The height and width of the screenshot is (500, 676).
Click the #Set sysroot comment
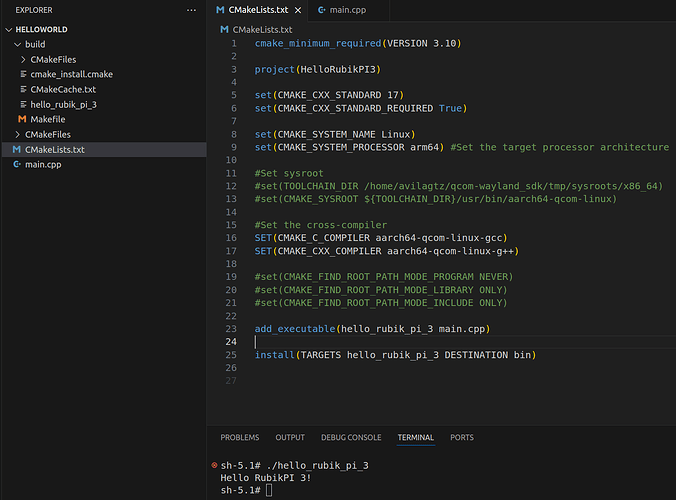click(289, 173)
